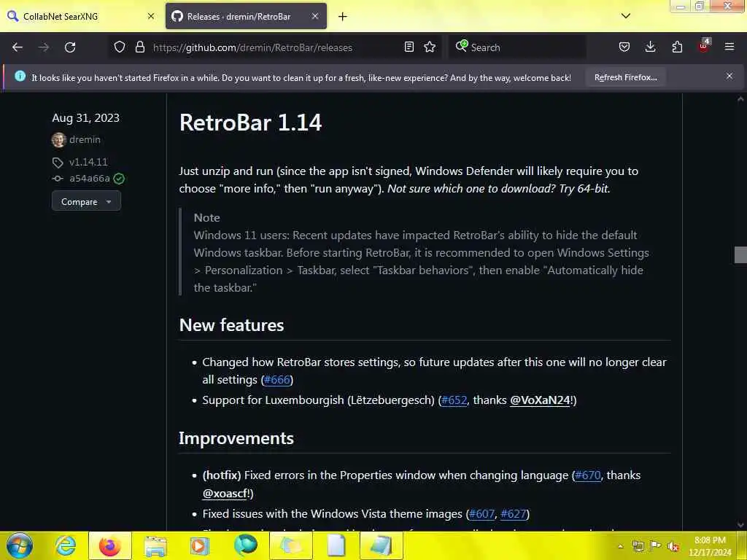Open the tracking protection shield icon
The width and height of the screenshot is (747, 560).
click(x=120, y=47)
